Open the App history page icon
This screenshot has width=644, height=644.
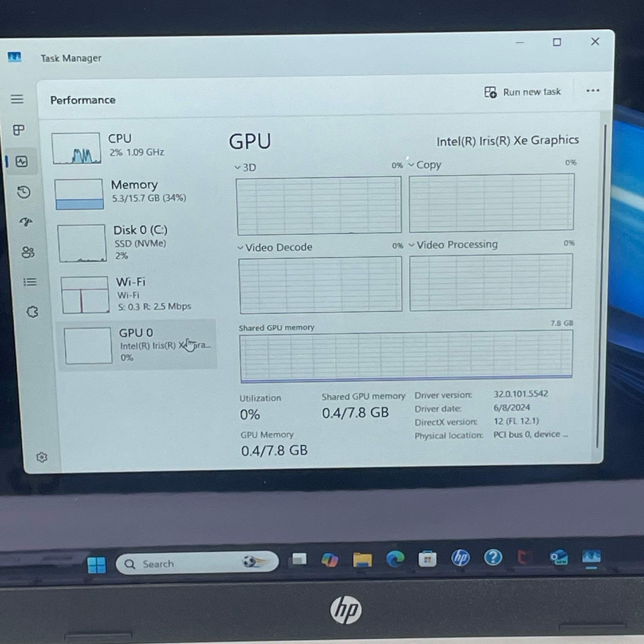pyautogui.click(x=24, y=192)
